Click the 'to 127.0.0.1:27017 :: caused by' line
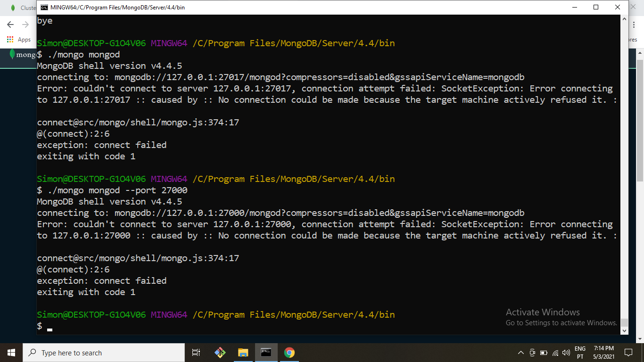Image resolution: width=644 pixels, height=362 pixels. (327, 100)
